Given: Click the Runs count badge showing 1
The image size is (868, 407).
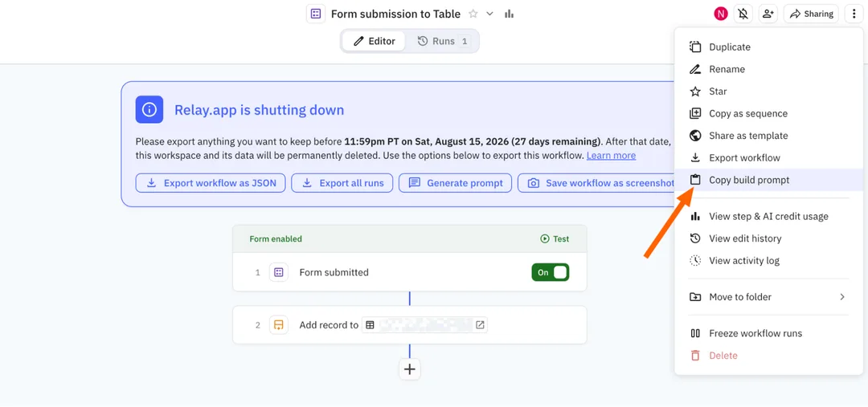Looking at the screenshot, I should pos(465,41).
